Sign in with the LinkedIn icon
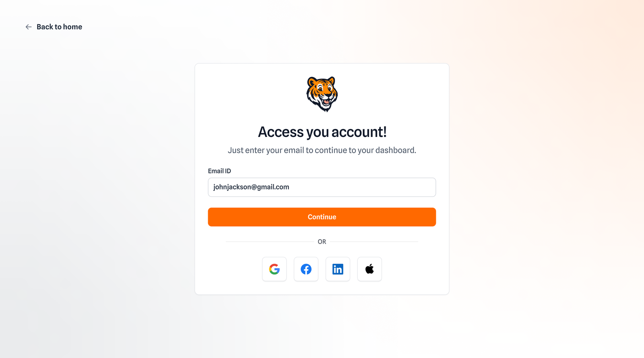The image size is (644, 358). tap(338, 269)
